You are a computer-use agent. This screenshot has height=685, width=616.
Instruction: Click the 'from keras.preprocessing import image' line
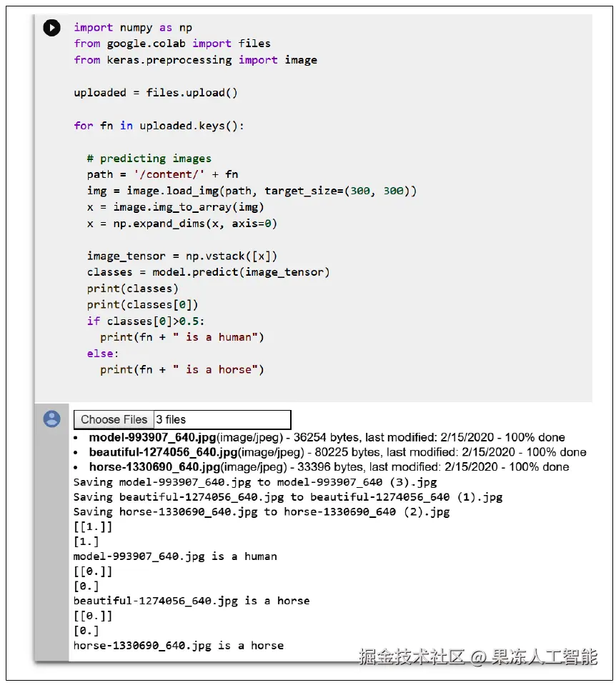pos(195,60)
